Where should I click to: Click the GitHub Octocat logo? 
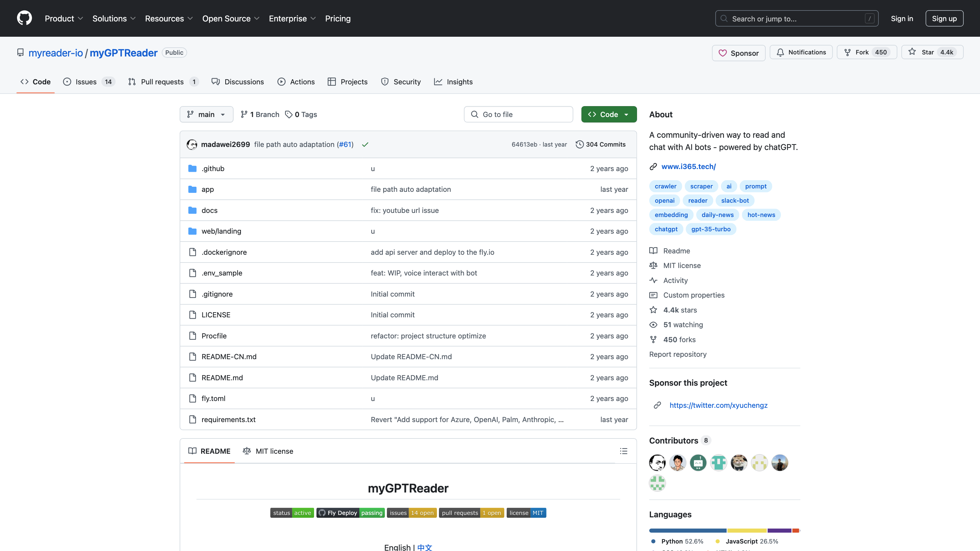tap(24, 18)
